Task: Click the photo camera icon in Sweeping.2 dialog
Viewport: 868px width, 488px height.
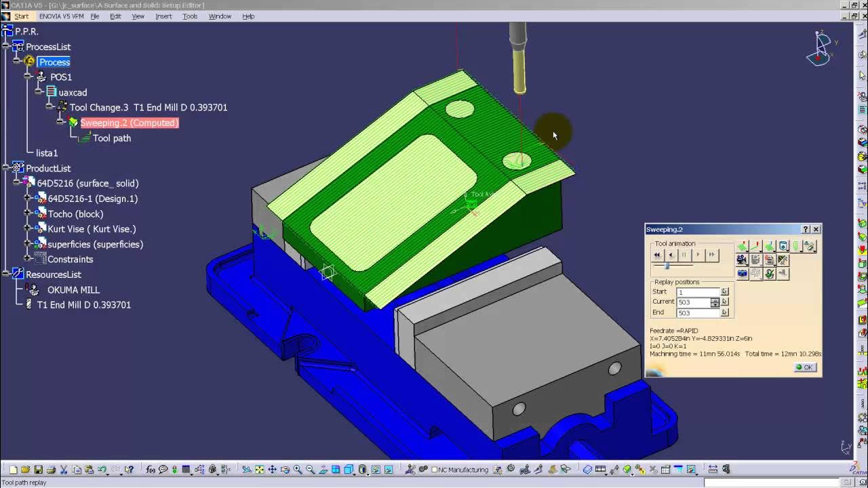Action: 742,274
